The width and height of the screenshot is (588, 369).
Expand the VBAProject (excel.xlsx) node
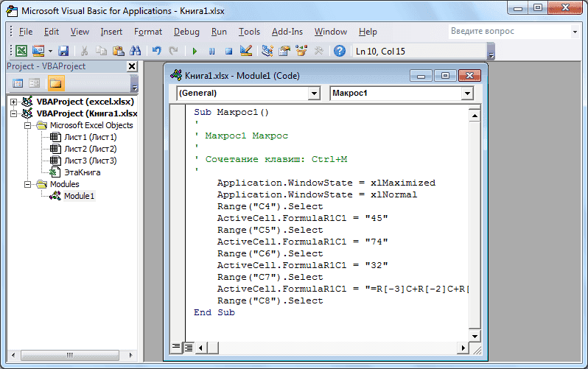[14, 102]
